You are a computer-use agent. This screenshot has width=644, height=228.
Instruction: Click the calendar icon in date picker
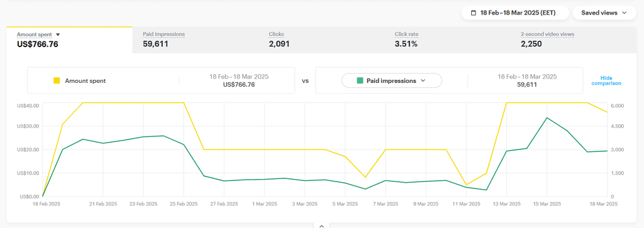[x=473, y=13]
